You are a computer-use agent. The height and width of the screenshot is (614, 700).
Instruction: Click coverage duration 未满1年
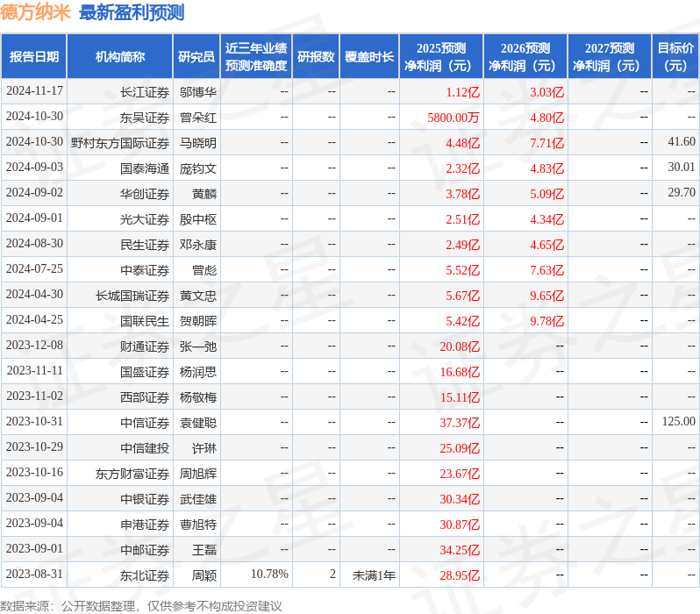coord(374,576)
